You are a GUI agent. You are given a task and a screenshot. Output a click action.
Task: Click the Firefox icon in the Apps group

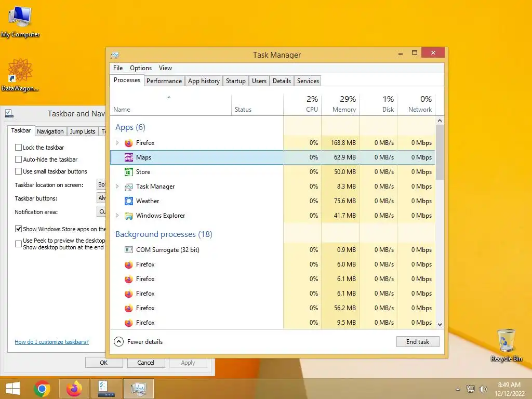pos(129,143)
